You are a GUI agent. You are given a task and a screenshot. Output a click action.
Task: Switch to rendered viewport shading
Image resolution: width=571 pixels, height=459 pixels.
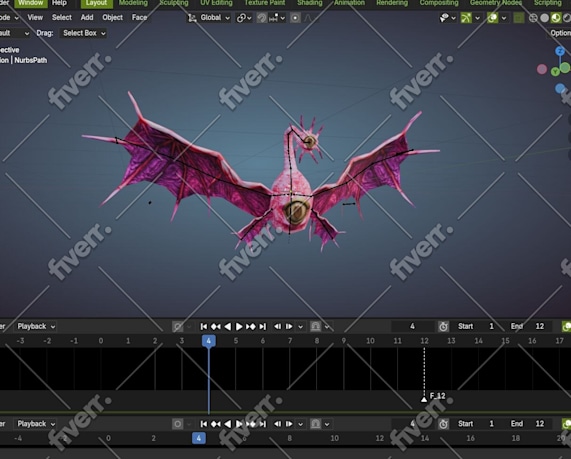[x=568, y=17]
